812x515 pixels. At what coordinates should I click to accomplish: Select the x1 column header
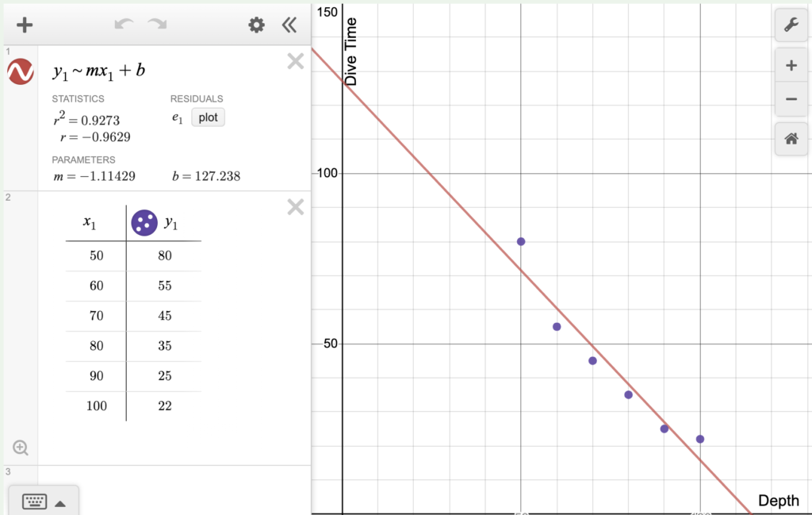click(90, 223)
